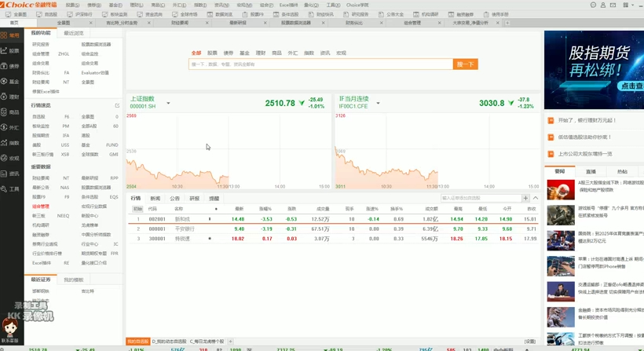The height and width of the screenshot is (351, 644).
Task: Open the 基金 section in left sidebar
Action: (11, 82)
